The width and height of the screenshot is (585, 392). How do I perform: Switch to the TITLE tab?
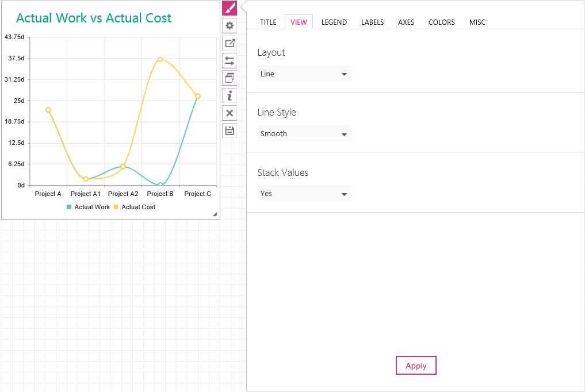pos(268,22)
